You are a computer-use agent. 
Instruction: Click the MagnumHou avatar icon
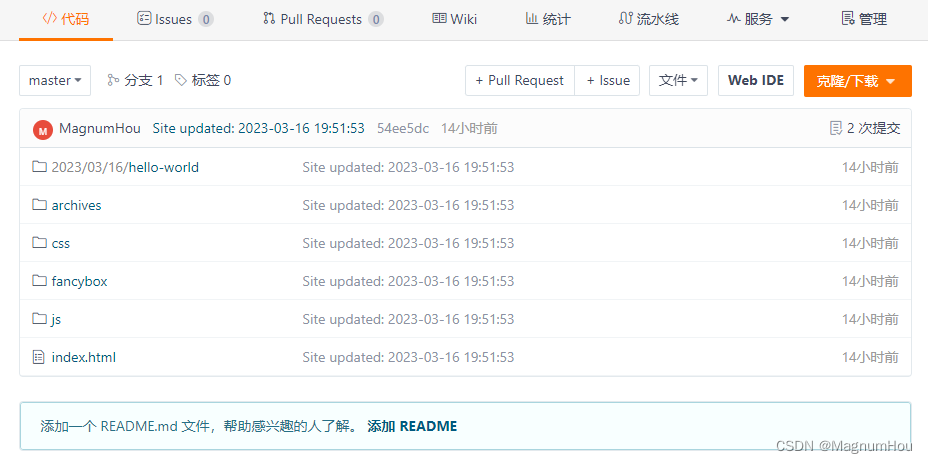tap(42, 129)
